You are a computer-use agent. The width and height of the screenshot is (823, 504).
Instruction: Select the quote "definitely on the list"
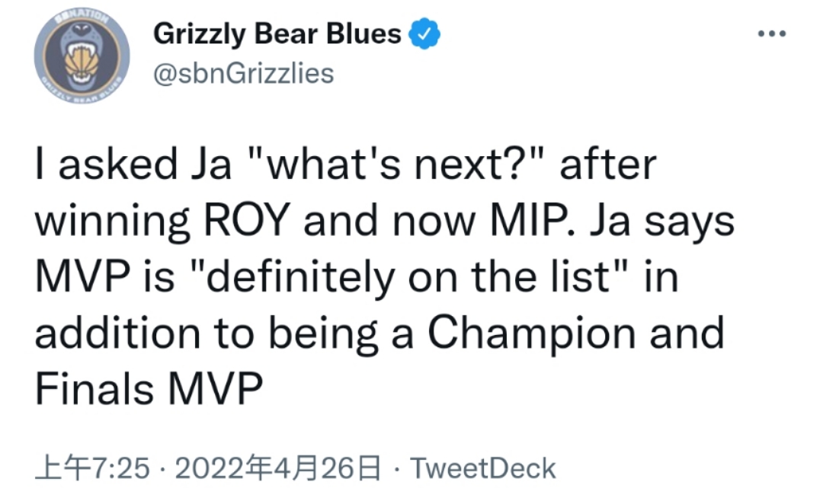tap(411, 276)
